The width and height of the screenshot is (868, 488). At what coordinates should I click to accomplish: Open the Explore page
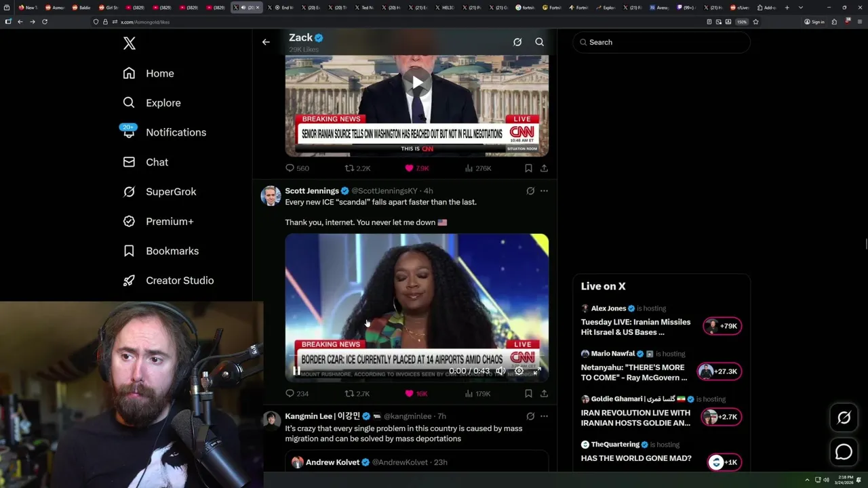(x=152, y=103)
